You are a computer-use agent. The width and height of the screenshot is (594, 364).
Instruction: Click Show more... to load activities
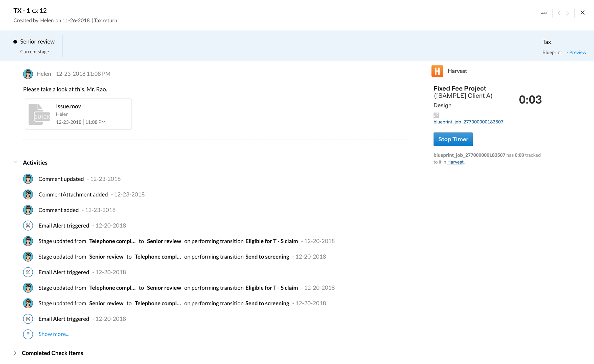[54, 334]
